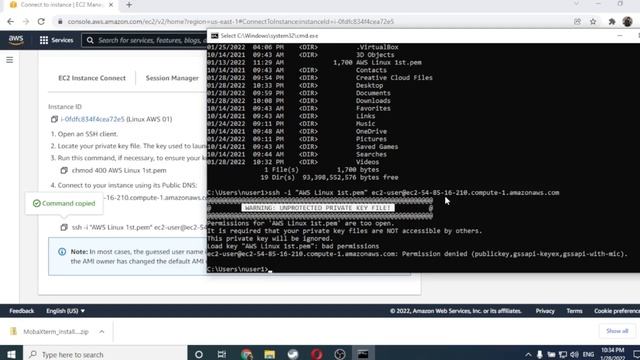Click the chmod 400 AWS Linux 1st.pem text
Image resolution: width=640 pixels, height=360 pixels.
pyautogui.click(x=119, y=170)
